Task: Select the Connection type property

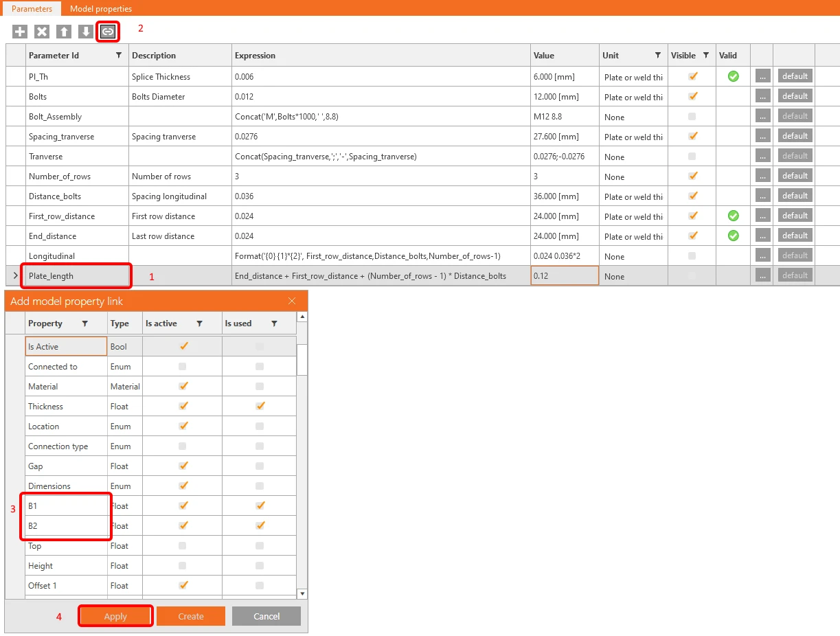Action: [x=67, y=446]
